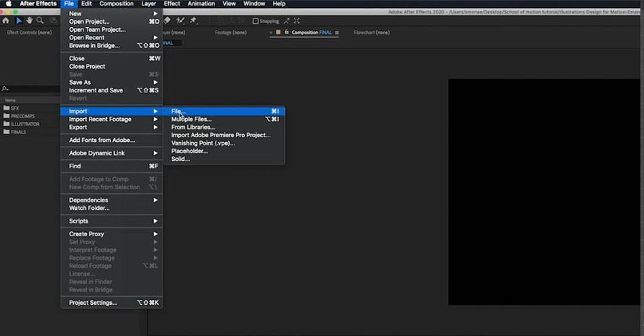Expand the Adobe Dynamic Link submenu
The width and height of the screenshot is (644, 336).
coord(111,153)
